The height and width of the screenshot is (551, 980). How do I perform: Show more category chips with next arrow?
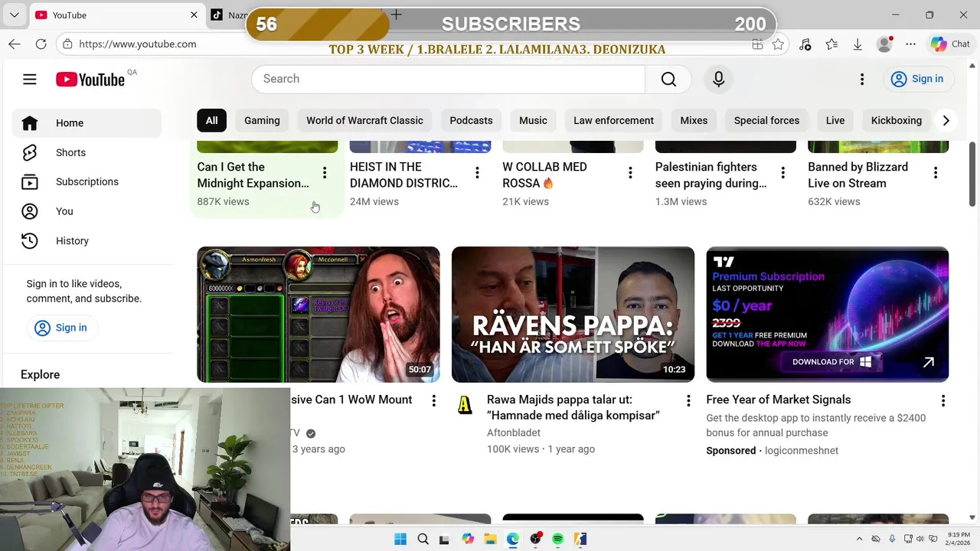pyautogui.click(x=946, y=120)
